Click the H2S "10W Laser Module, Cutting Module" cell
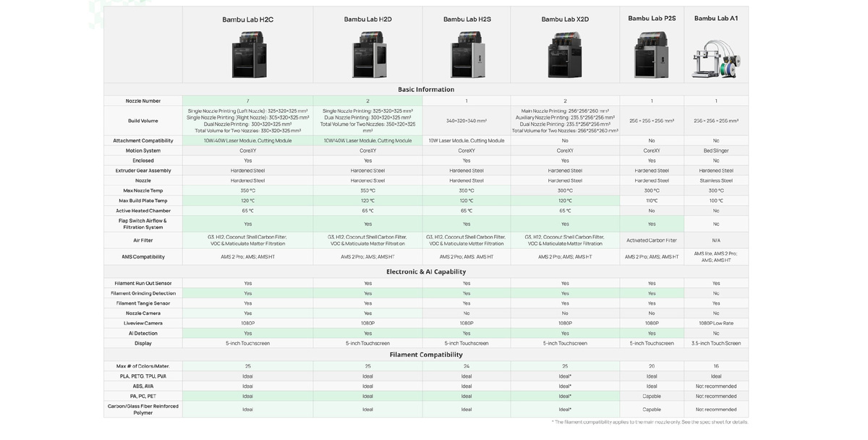This screenshot has width=868, height=440. 467,140
